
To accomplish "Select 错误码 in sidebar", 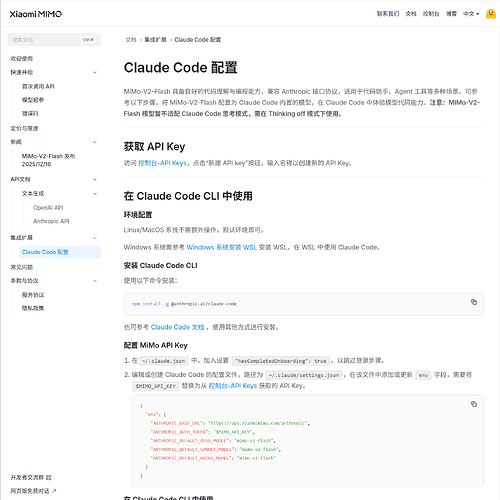I will coord(30,113).
